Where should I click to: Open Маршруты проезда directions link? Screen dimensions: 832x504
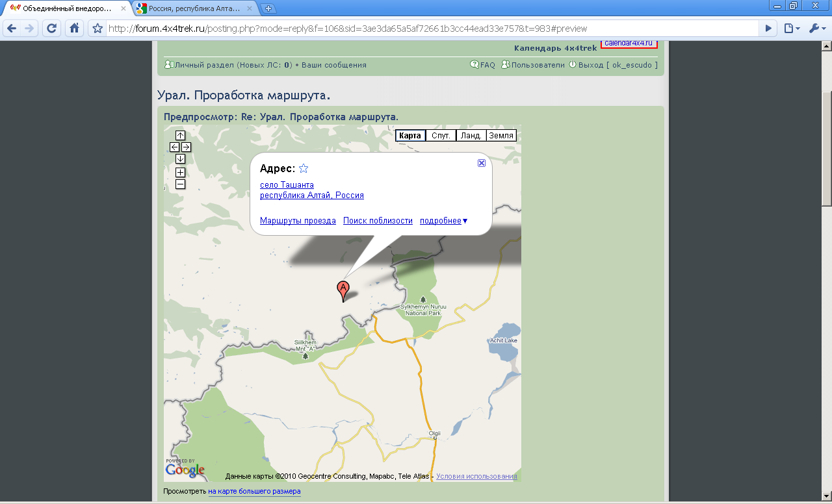pos(298,221)
